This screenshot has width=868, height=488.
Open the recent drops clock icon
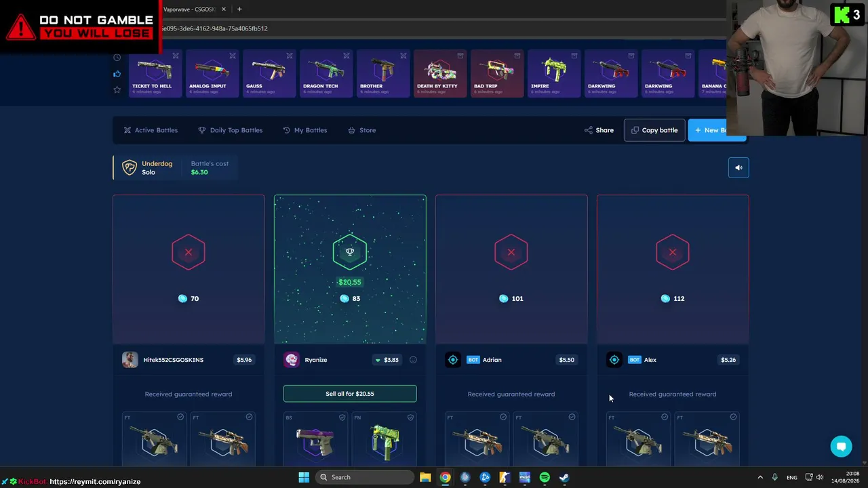(x=117, y=58)
